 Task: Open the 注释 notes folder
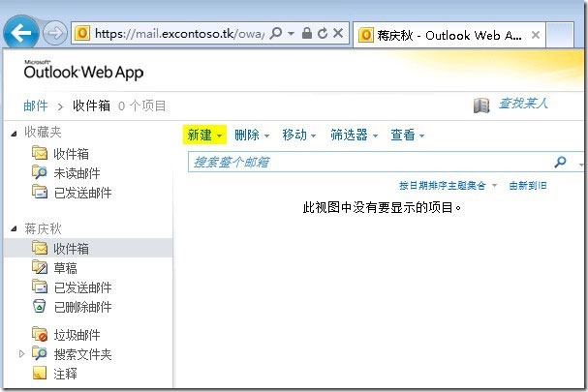click(x=65, y=374)
